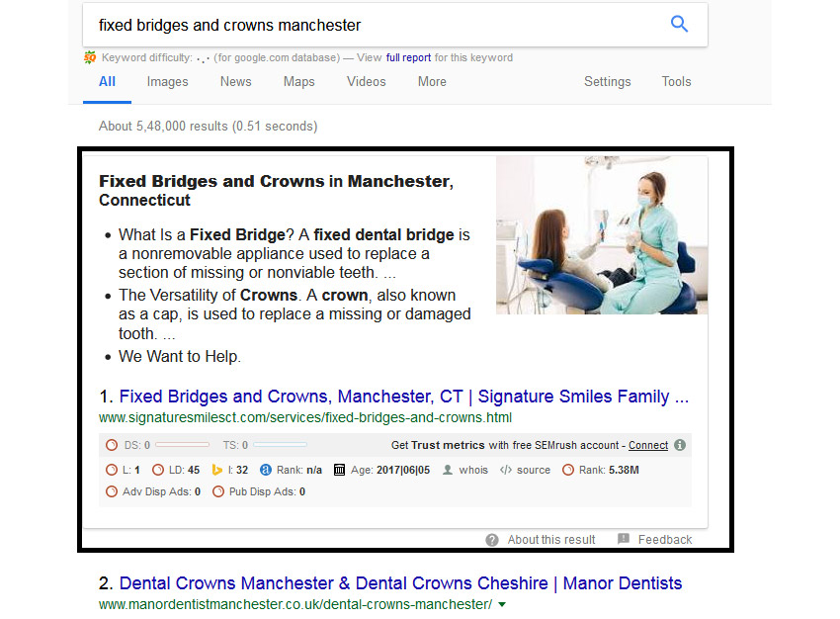Open search Tools

676,81
